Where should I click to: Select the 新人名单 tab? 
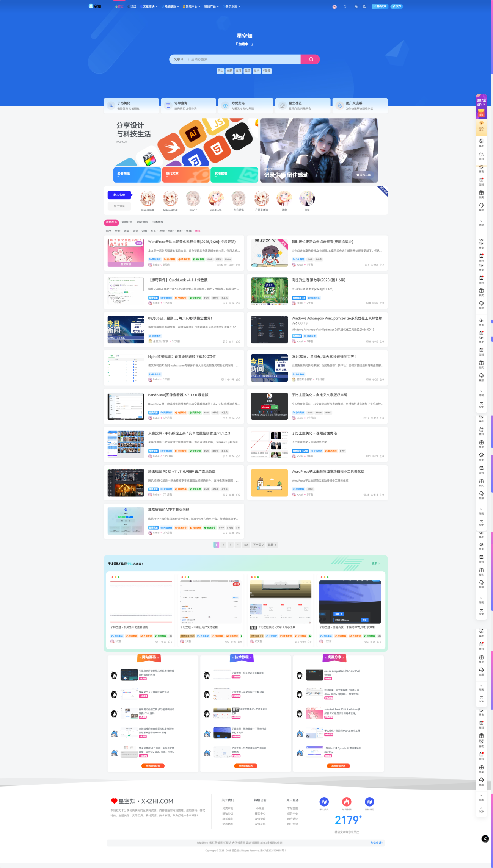pos(119,195)
